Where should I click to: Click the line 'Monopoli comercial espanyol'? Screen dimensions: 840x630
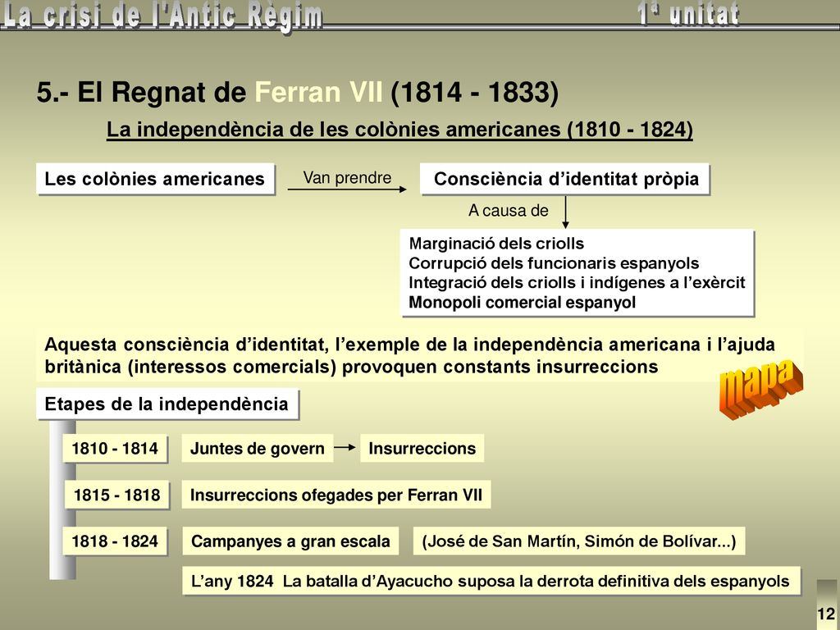pos(522,302)
